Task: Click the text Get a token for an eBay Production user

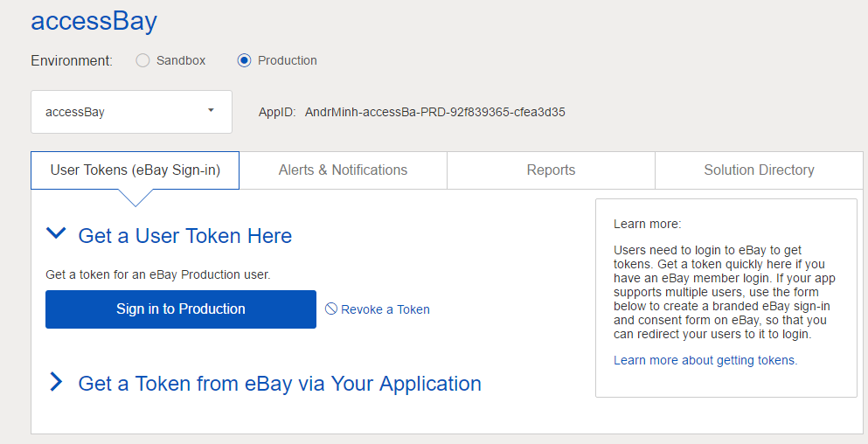Action: pos(157,274)
